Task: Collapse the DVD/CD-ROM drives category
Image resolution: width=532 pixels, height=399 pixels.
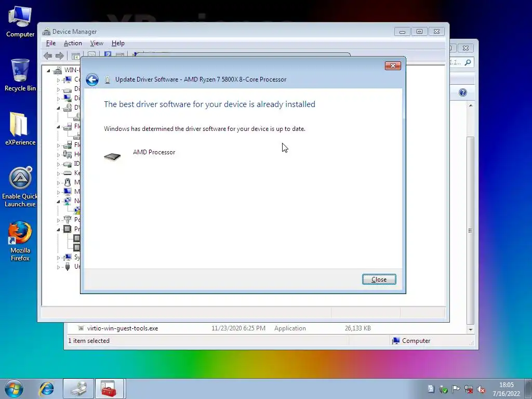Action: [x=58, y=108]
